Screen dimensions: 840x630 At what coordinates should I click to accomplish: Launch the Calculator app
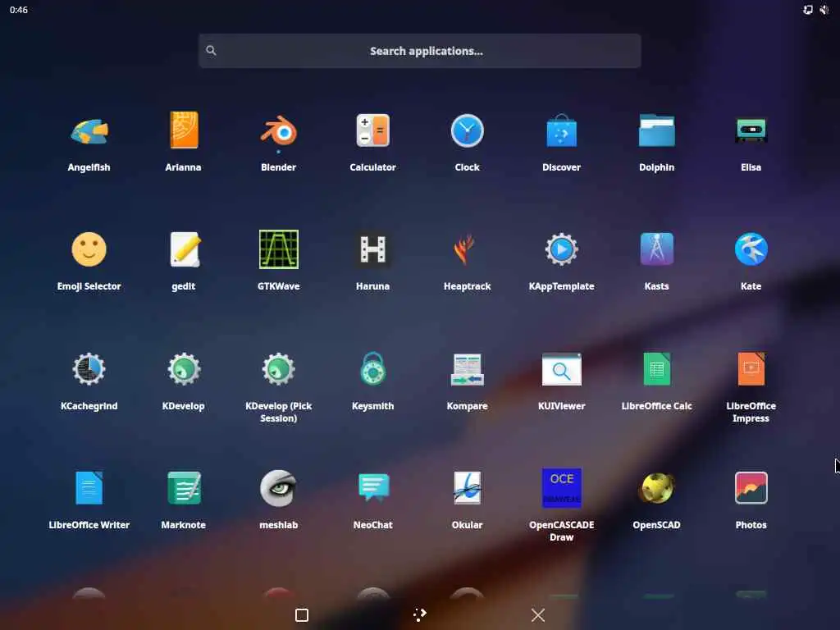coord(373,130)
